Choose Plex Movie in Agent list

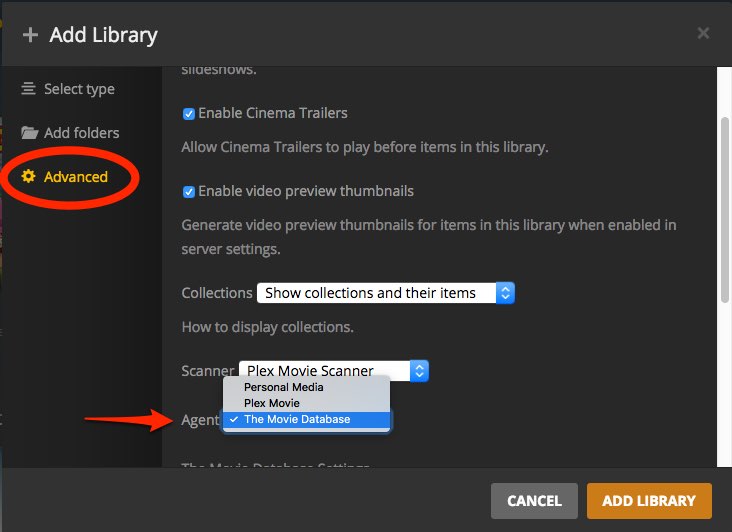click(x=306, y=403)
